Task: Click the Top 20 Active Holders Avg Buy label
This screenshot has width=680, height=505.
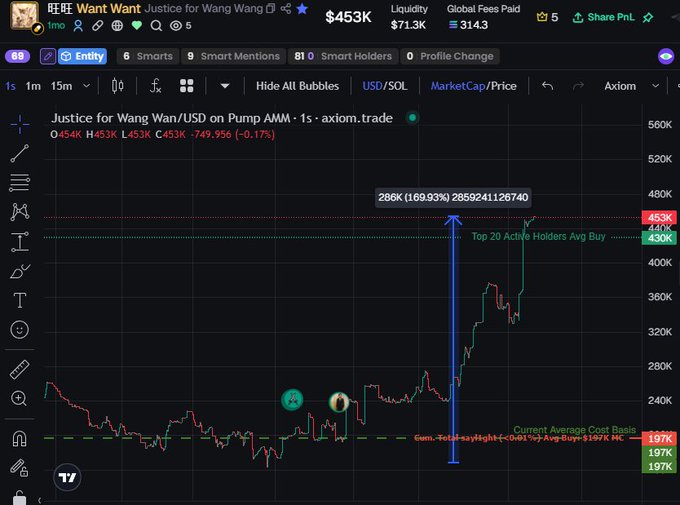Action: 538,236
